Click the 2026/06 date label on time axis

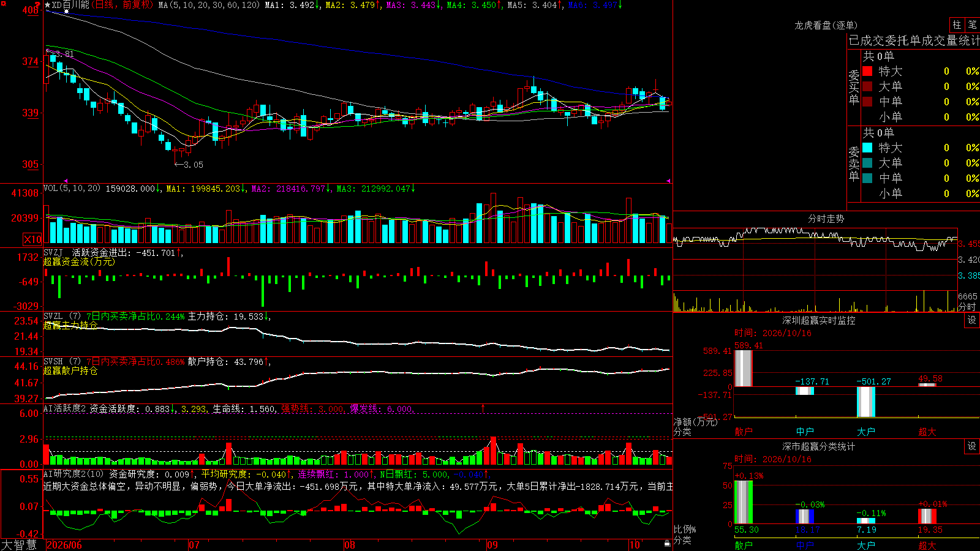(x=64, y=545)
